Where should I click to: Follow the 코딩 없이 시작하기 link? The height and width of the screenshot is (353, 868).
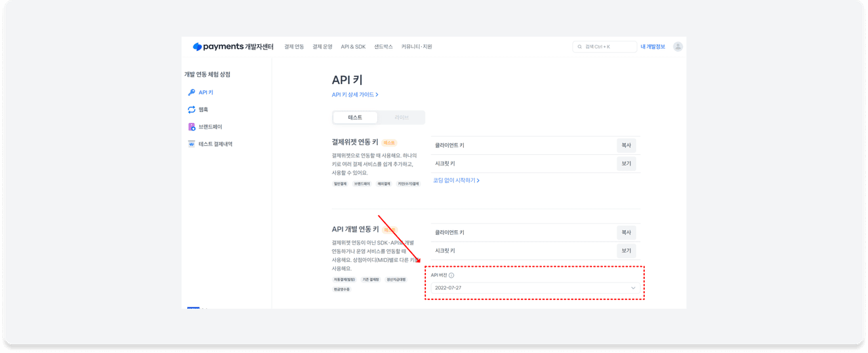point(456,181)
